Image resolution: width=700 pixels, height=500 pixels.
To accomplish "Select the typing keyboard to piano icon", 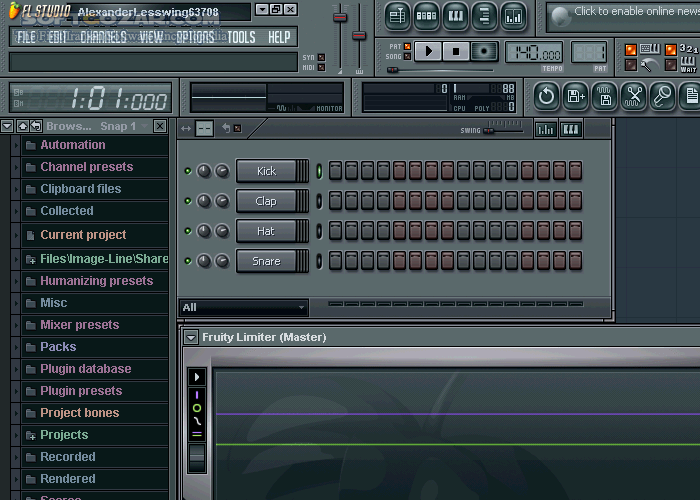I will 650,49.
